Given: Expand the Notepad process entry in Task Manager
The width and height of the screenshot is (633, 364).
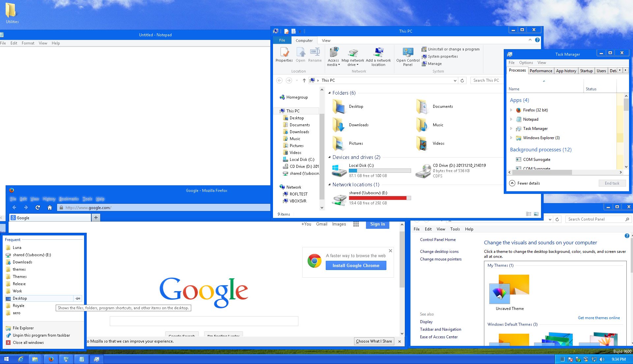Looking at the screenshot, I should point(511,119).
